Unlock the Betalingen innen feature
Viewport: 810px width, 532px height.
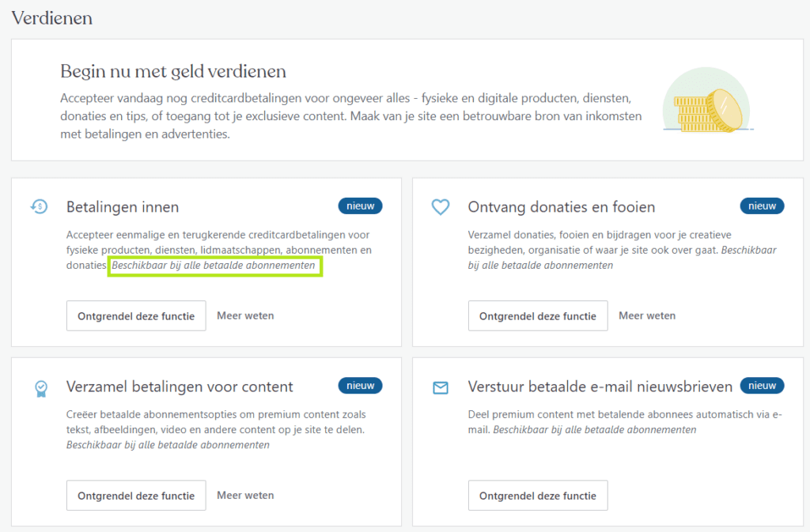click(x=136, y=315)
